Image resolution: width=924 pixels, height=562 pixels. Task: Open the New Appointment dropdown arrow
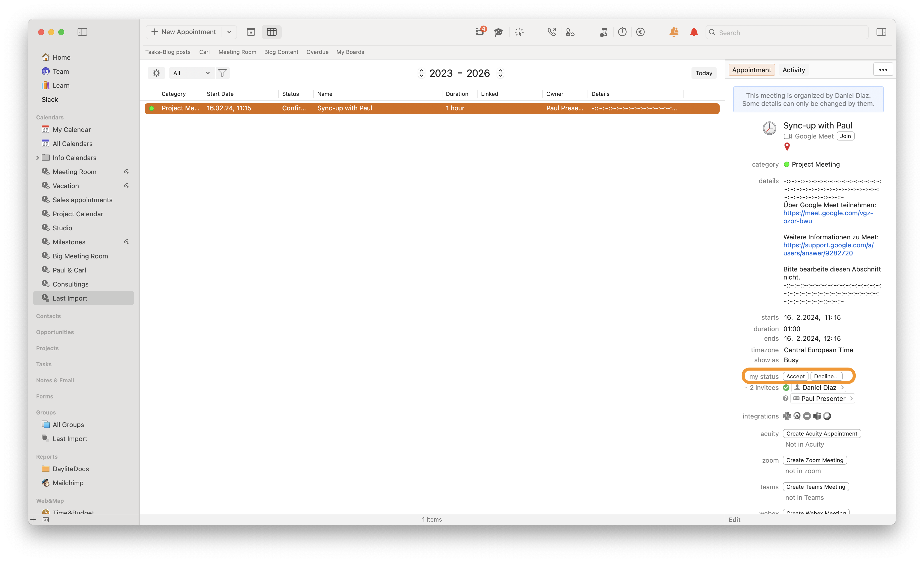tap(229, 32)
